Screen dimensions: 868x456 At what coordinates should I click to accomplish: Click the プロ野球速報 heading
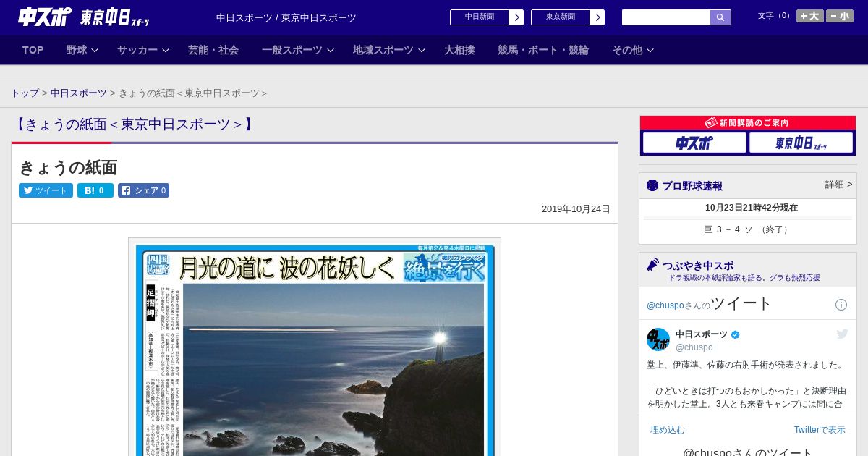[692, 186]
